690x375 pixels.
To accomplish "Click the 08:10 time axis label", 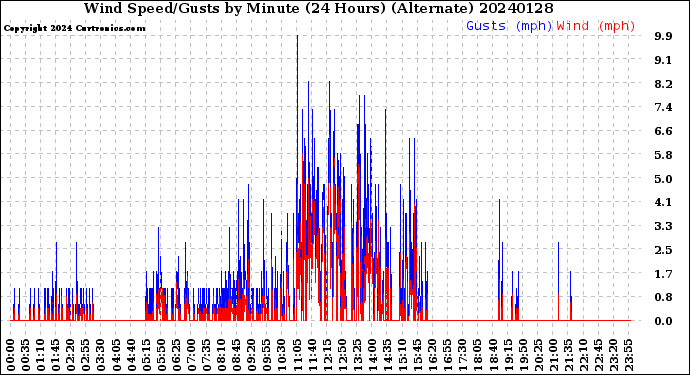I will pyautogui.click(x=222, y=354).
